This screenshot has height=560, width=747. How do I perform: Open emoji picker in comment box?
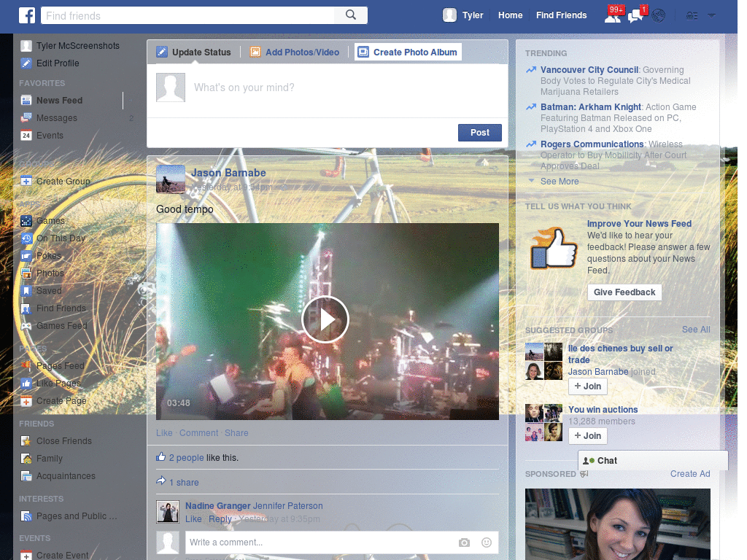coord(487,542)
